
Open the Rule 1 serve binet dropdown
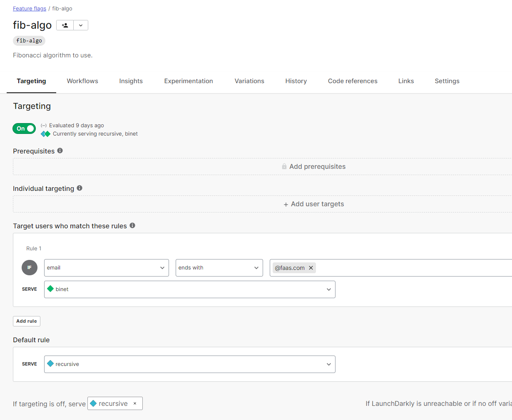coord(190,289)
